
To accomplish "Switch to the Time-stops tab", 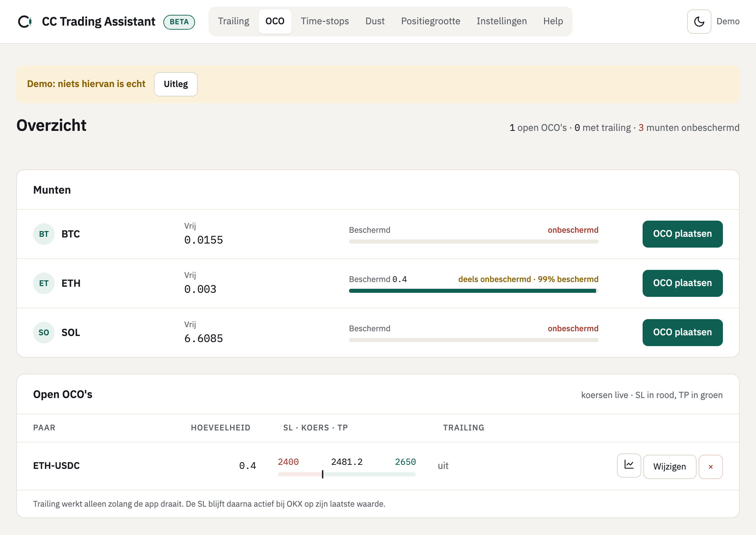I will click(x=325, y=21).
